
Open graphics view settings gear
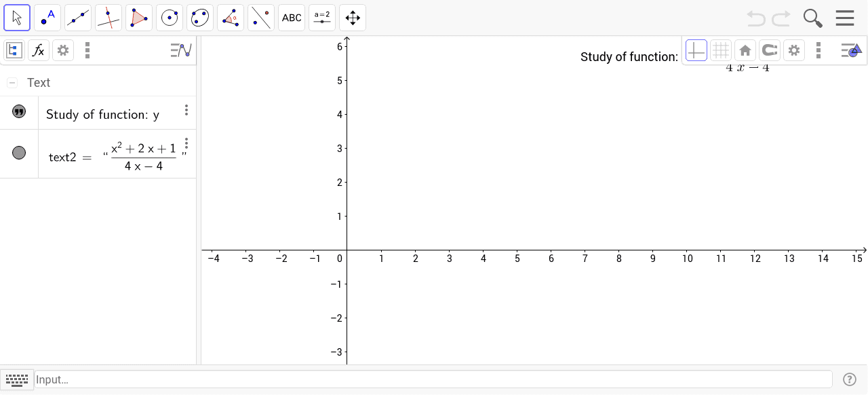click(794, 50)
